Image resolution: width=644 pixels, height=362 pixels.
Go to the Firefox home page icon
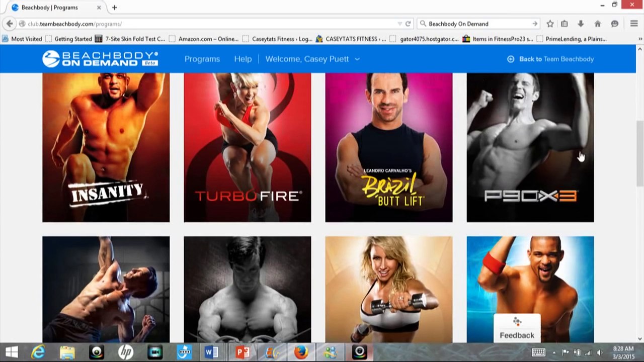click(x=598, y=24)
